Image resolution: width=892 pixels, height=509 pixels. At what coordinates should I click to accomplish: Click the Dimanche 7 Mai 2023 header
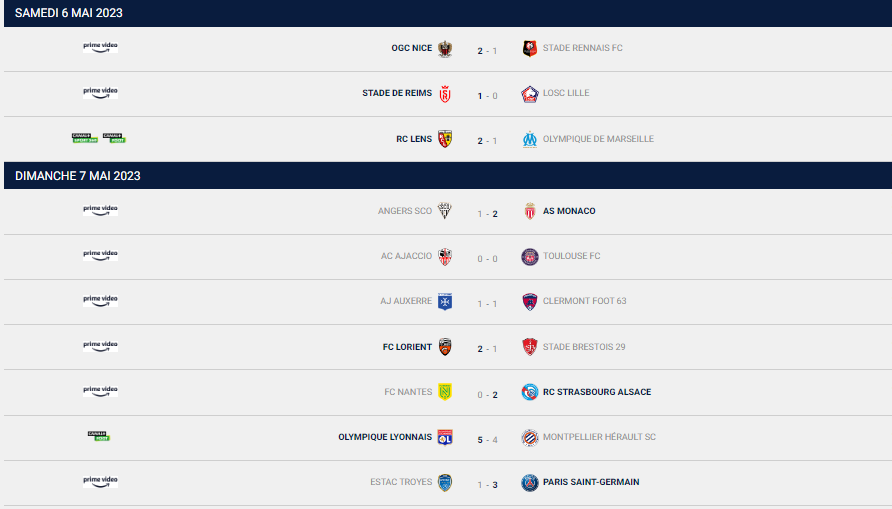(x=77, y=176)
